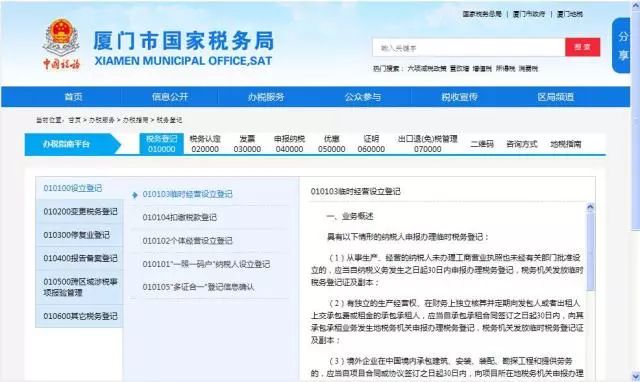Image resolution: width=640 pixels, height=382 pixels.
Task: Select the 出口退(免)税管理 070000 tab
Action: [x=428, y=144]
